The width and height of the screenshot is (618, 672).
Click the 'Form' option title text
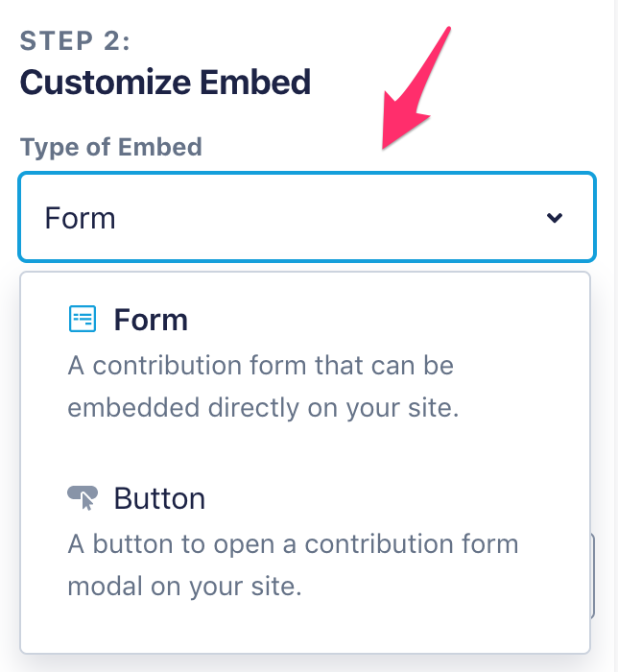pyautogui.click(x=151, y=320)
